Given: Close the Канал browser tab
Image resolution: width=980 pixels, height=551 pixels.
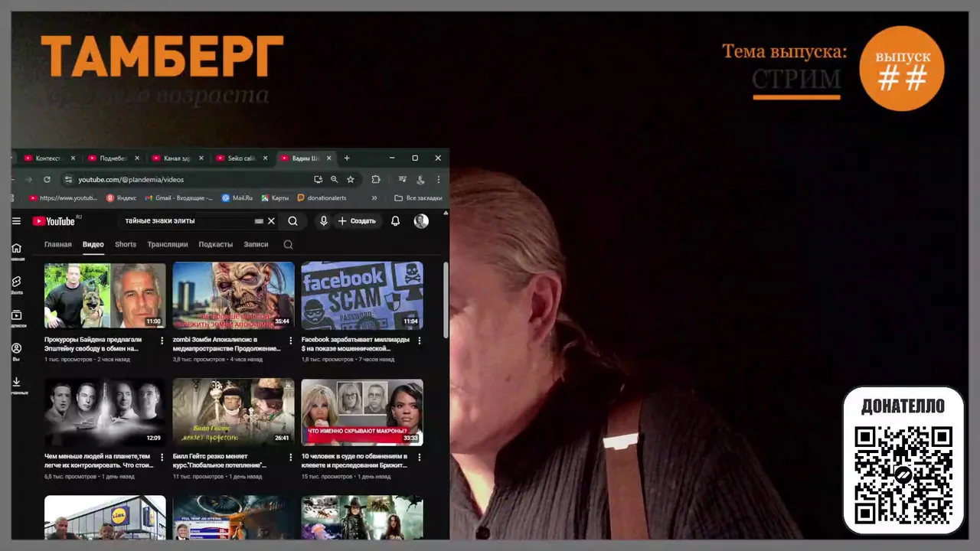Looking at the screenshot, I should point(201,158).
